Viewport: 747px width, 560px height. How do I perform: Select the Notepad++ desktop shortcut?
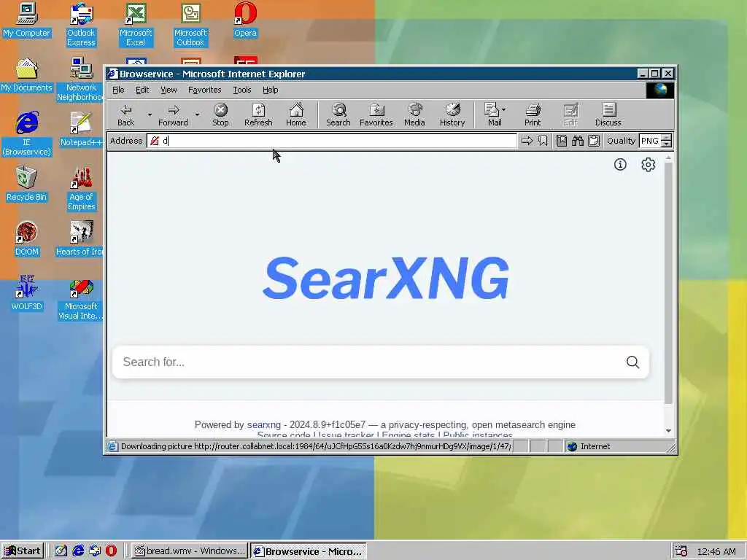[x=81, y=130]
